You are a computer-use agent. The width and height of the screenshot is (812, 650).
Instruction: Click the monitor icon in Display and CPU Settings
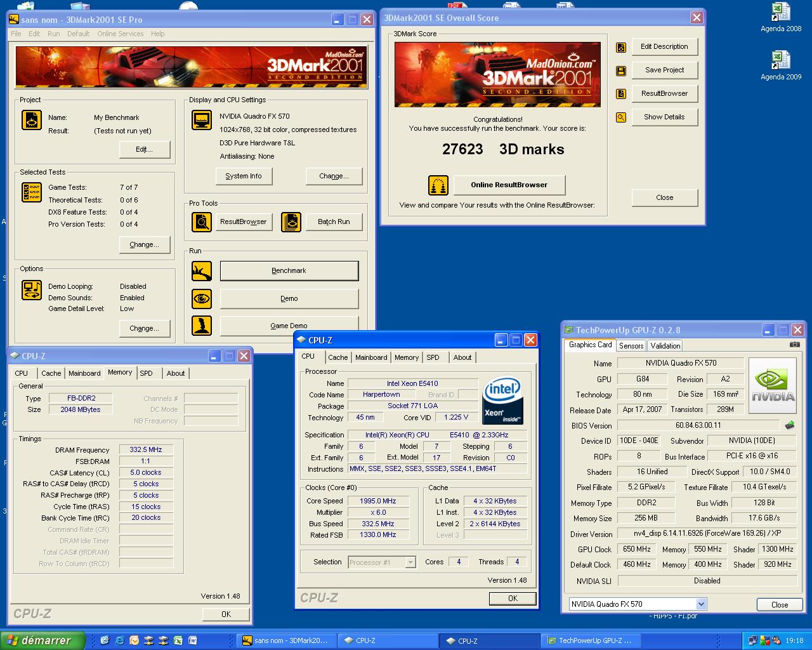tap(202, 120)
